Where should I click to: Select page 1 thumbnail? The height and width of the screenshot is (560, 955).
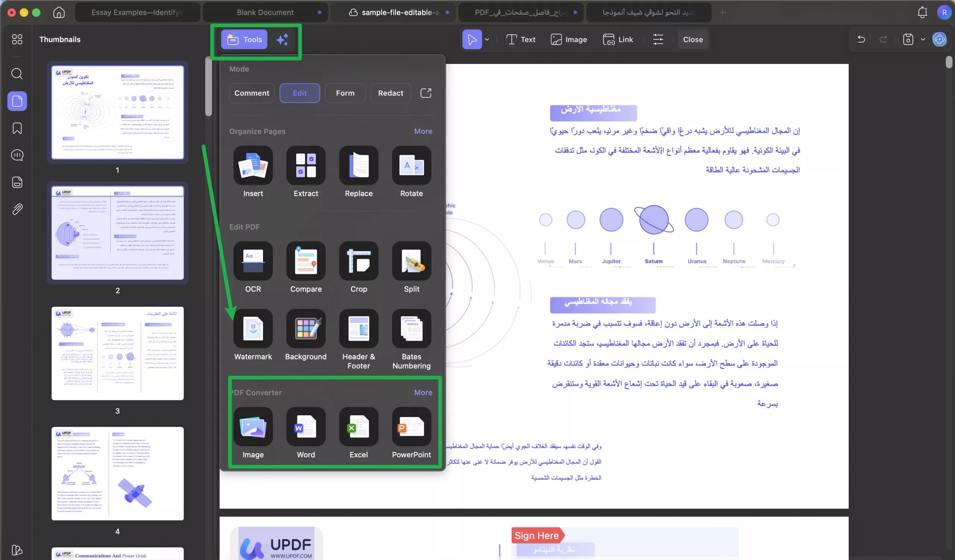coord(118,112)
